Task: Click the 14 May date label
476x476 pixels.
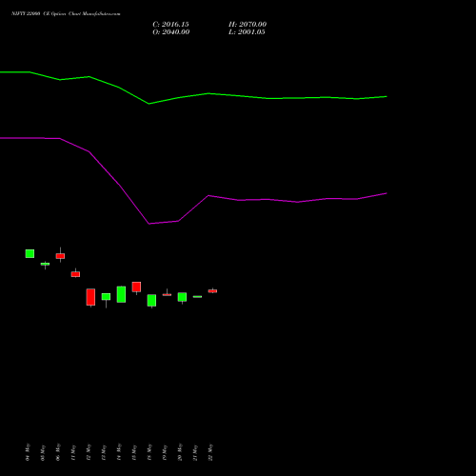Action: point(119,452)
